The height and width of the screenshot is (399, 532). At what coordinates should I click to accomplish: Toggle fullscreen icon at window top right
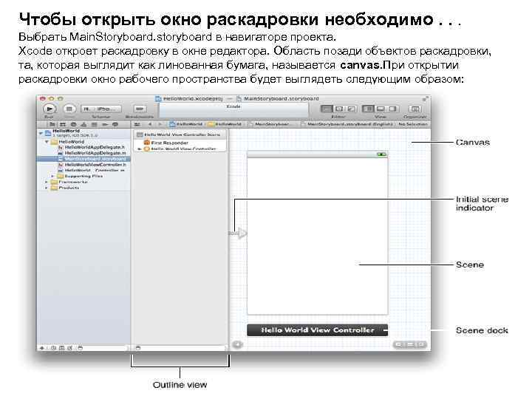click(x=425, y=99)
